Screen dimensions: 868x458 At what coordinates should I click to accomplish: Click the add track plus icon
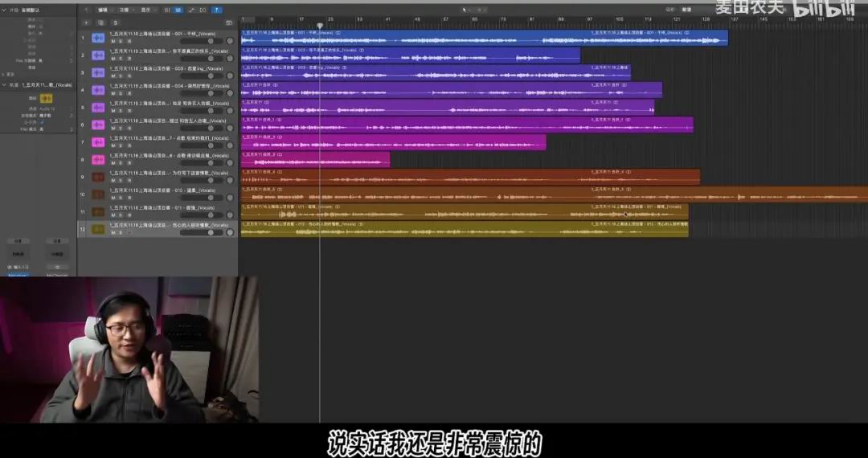[x=87, y=22]
